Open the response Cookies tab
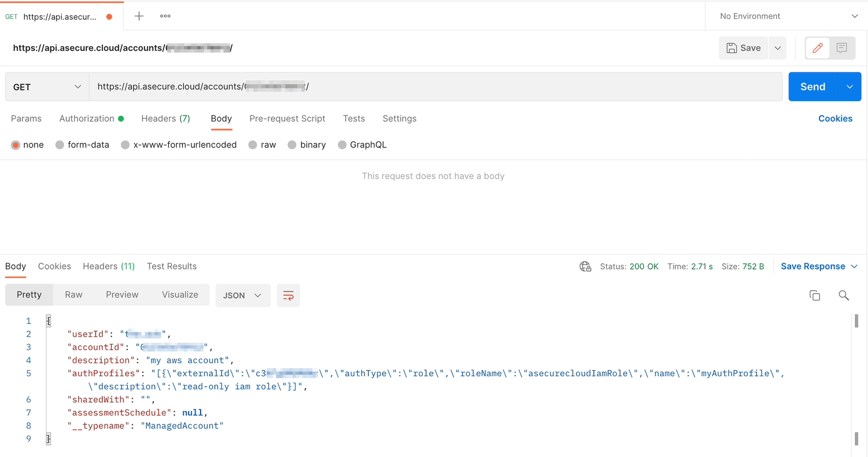 (54, 267)
